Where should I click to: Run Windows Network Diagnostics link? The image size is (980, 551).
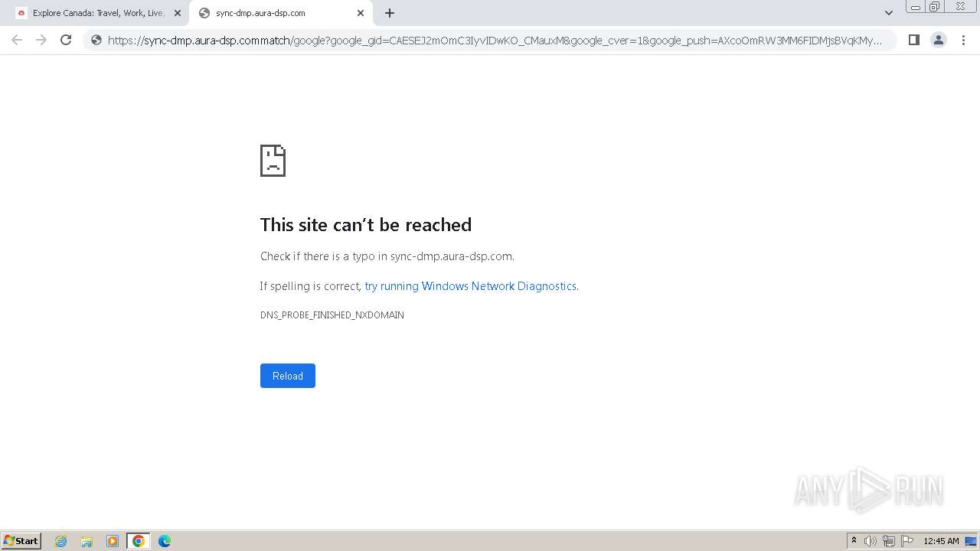pos(470,286)
